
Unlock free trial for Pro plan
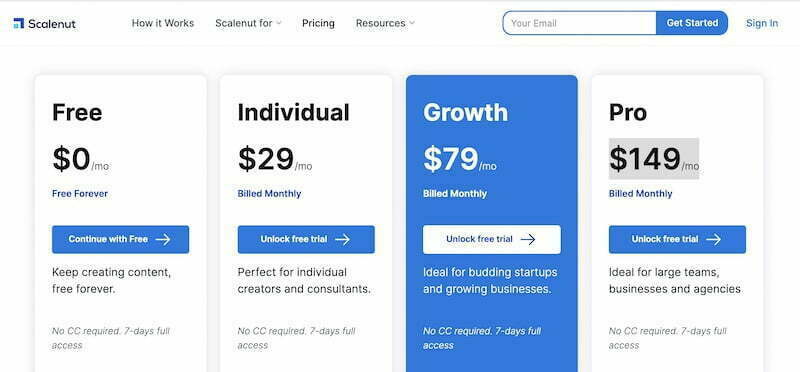678,239
